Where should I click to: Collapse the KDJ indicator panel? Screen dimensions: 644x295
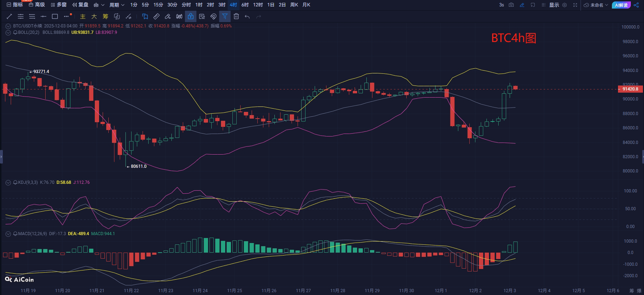pos(8,182)
